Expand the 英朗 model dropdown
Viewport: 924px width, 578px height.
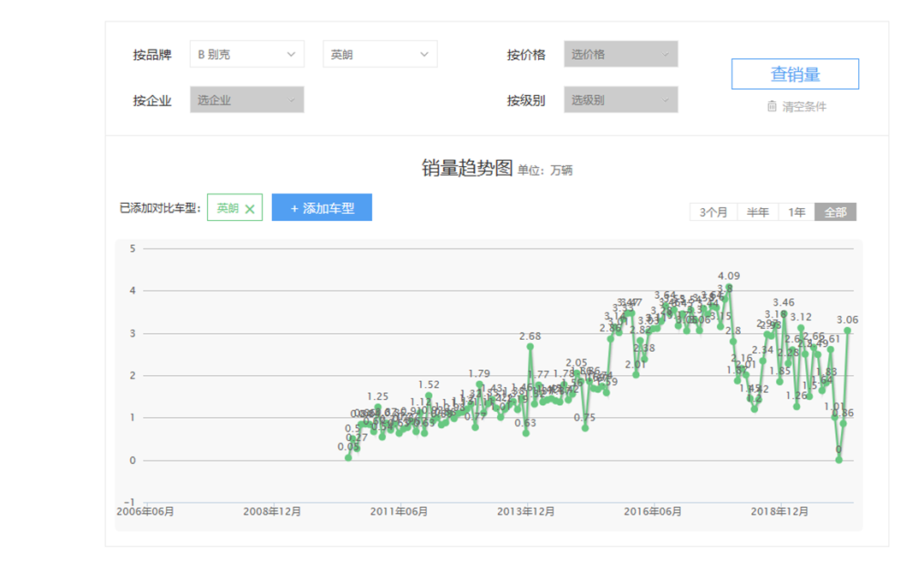[x=380, y=54]
